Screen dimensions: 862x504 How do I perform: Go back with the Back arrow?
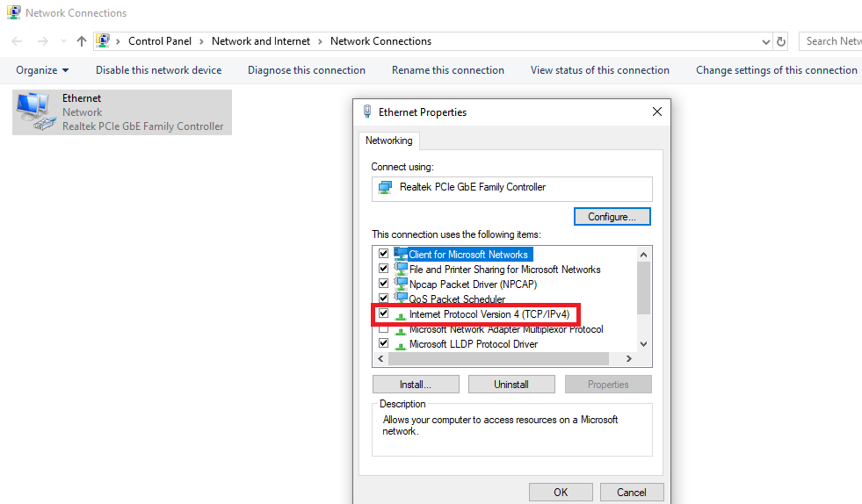(x=17, y=41)
